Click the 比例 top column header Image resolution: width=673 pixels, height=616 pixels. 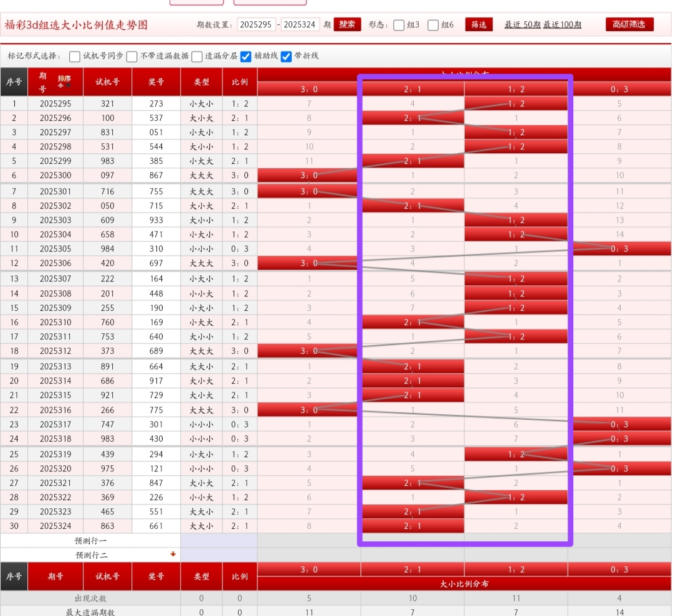tap(239, 82)
